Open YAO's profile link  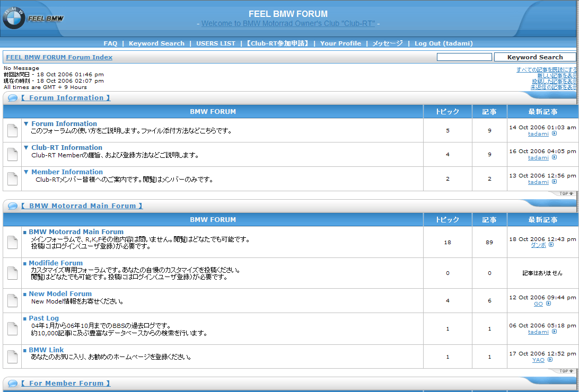[x=538, y=360]
